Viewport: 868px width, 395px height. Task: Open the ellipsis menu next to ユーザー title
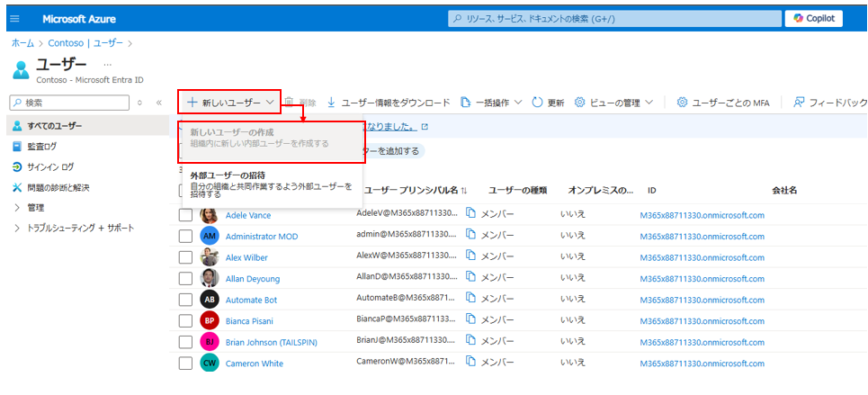click(107, 65)
